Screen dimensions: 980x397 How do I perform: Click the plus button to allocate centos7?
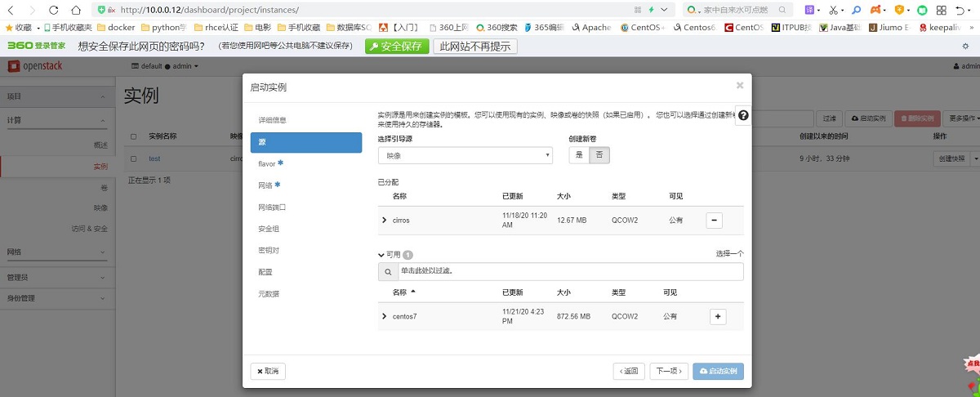717,316
